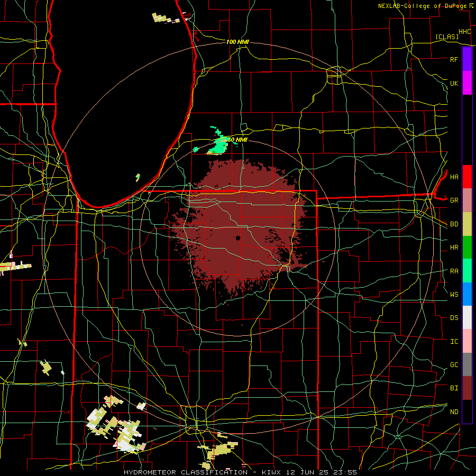This screenshot has width=476, height=476.
Task: Click the BI legend label
Action: [x=454, y=388]
